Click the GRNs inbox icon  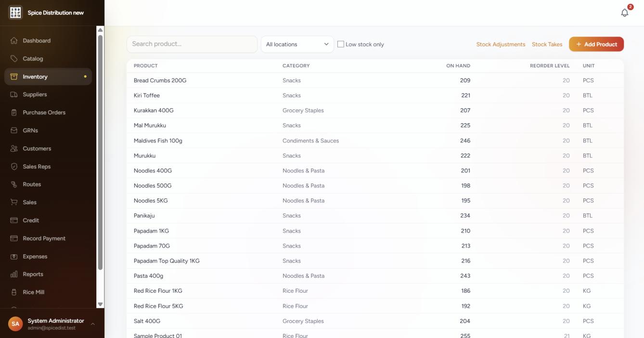pos(14,130)
